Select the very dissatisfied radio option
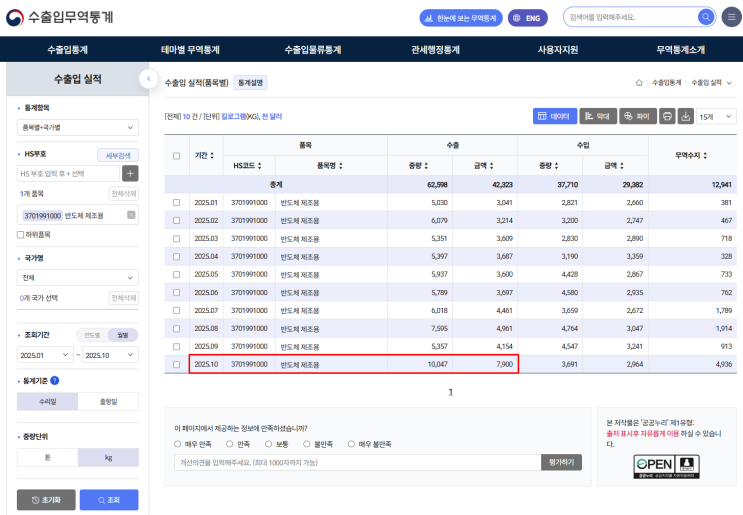The height and width of the screenshot is (515, 743). tap(351, 444)
